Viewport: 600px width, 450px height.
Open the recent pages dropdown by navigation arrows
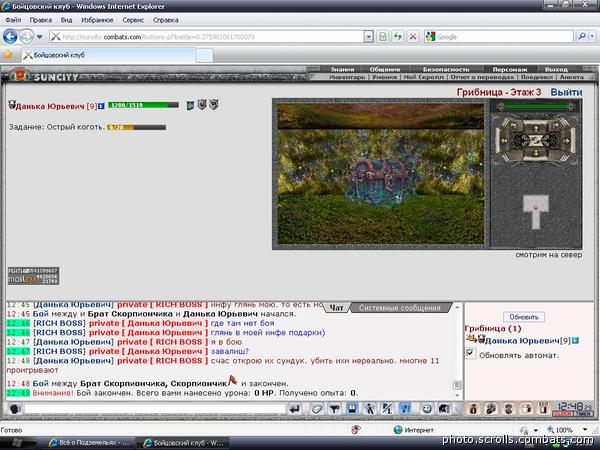coord(39,37)
